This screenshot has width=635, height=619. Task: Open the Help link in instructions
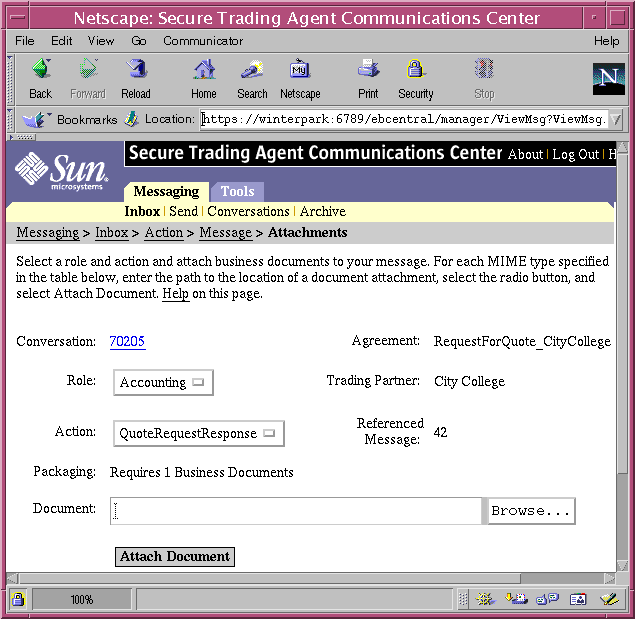coord(175,293)
